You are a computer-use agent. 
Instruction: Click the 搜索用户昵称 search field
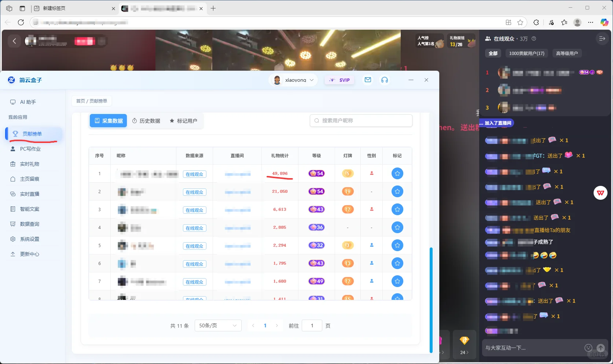tap(361, 121)
